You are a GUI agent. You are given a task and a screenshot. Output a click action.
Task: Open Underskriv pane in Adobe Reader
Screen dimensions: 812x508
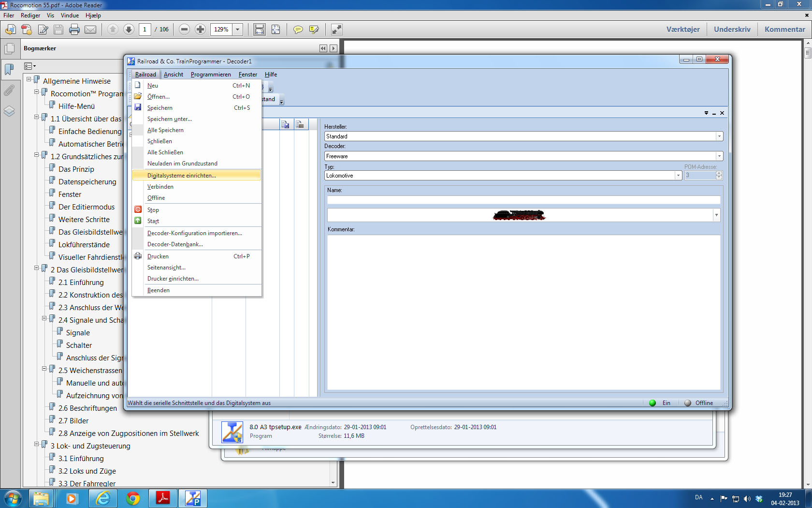pyautogui.click(x=732, y=30)
